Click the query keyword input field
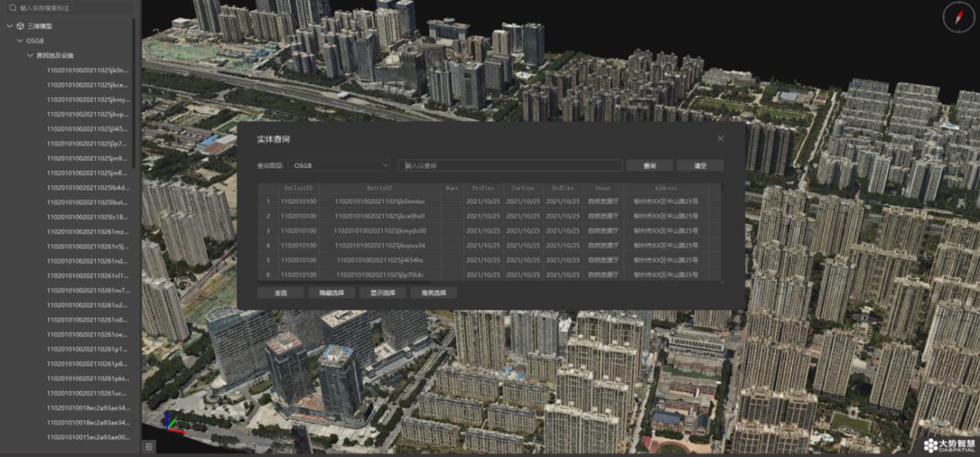Image resolution: width=980 pixels, height=457 pixels. 510,165
